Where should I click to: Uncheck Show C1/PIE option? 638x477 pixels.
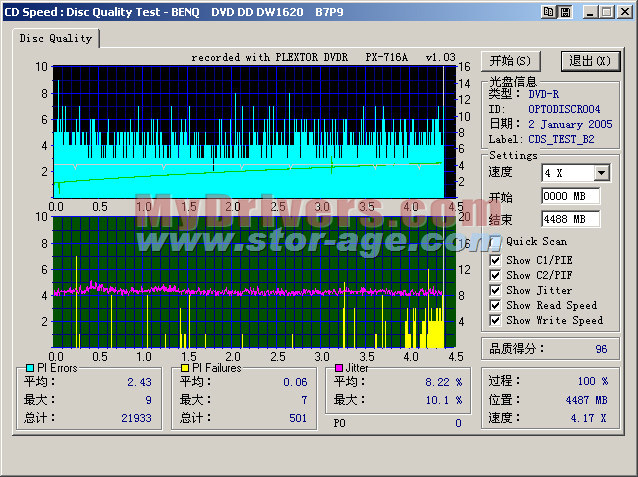[495, 260]
